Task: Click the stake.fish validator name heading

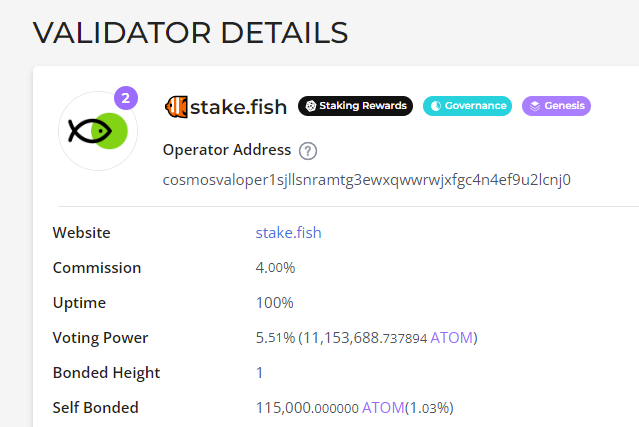Action: tap(238, 107)
